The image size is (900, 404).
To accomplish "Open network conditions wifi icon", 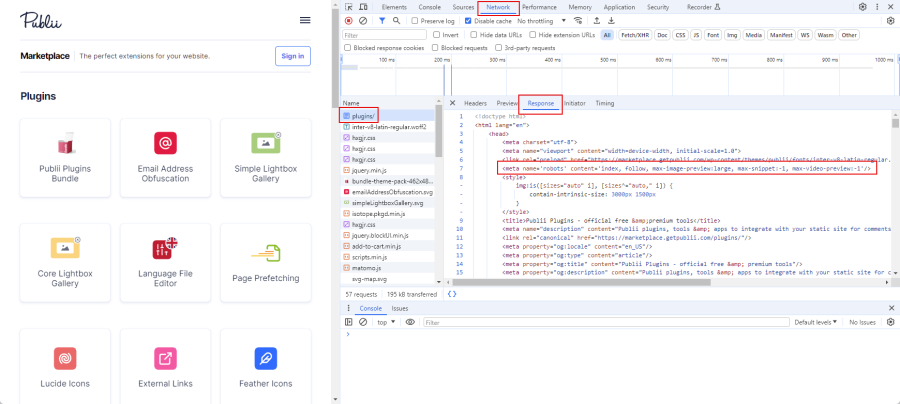I will 578,21.
